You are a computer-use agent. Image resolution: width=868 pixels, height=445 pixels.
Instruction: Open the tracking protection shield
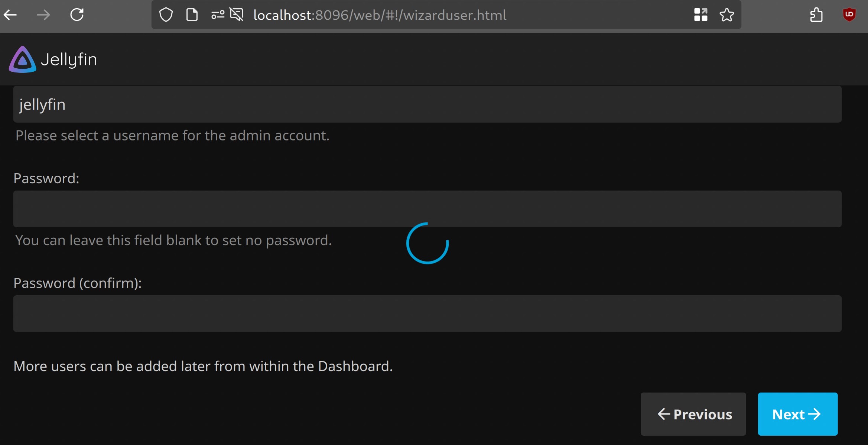[x=166, y=15]
